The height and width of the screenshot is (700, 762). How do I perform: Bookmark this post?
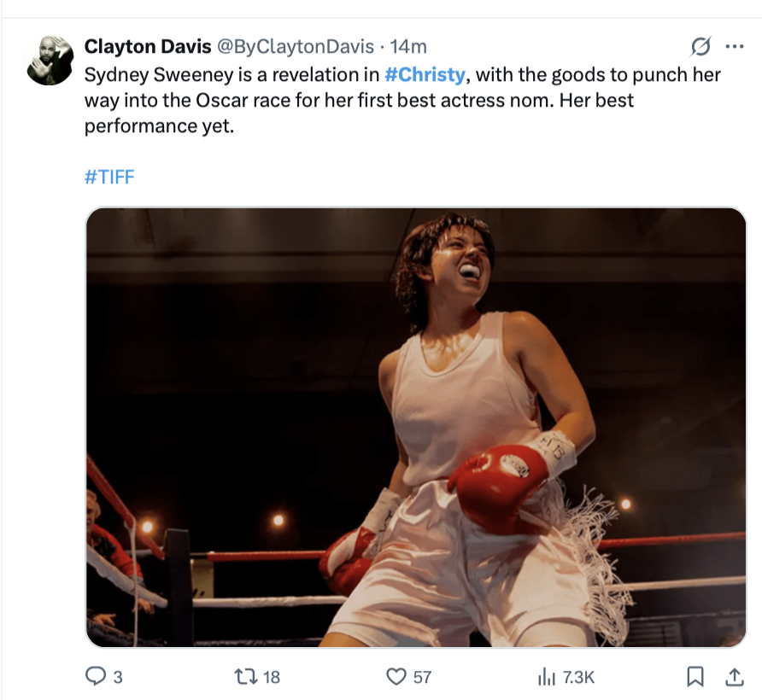point(695,677)
